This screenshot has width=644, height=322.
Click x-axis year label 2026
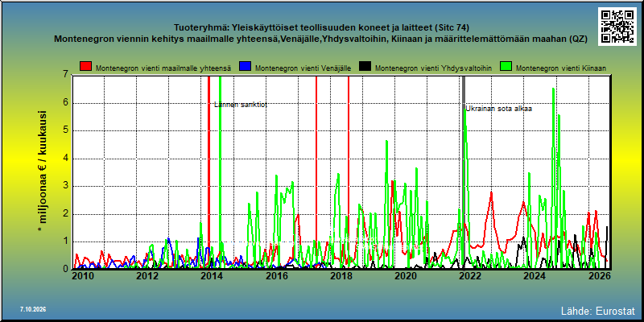(x=599, y=276)
